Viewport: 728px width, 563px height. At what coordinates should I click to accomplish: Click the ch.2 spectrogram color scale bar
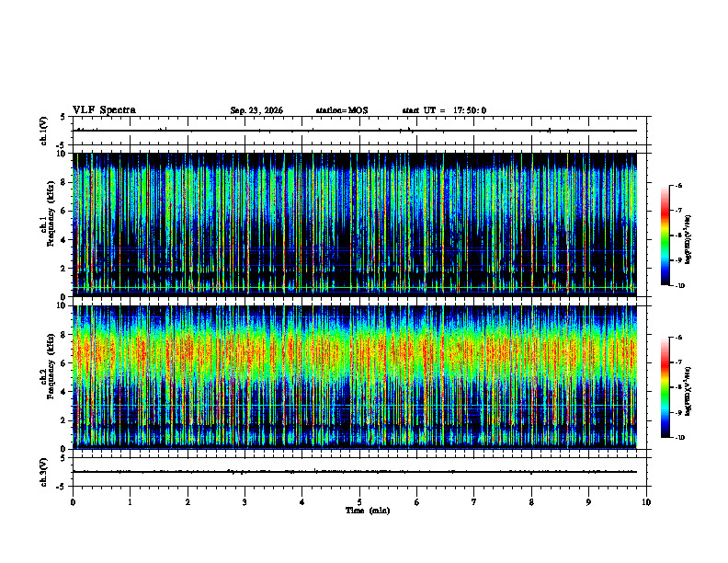click(665, 387)
